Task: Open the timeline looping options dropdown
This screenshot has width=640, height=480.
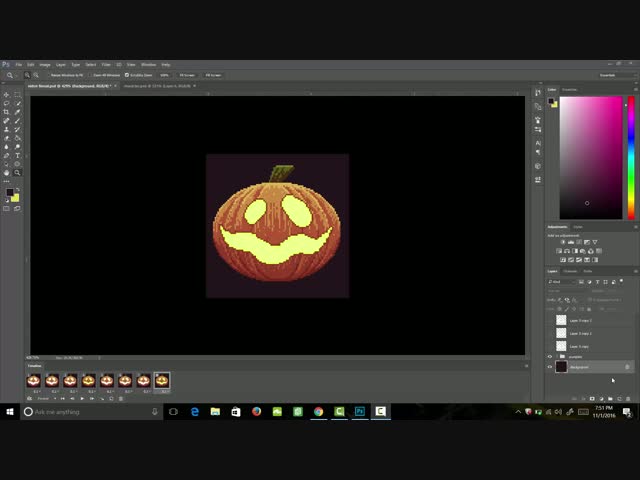Action: coord(44,398)
